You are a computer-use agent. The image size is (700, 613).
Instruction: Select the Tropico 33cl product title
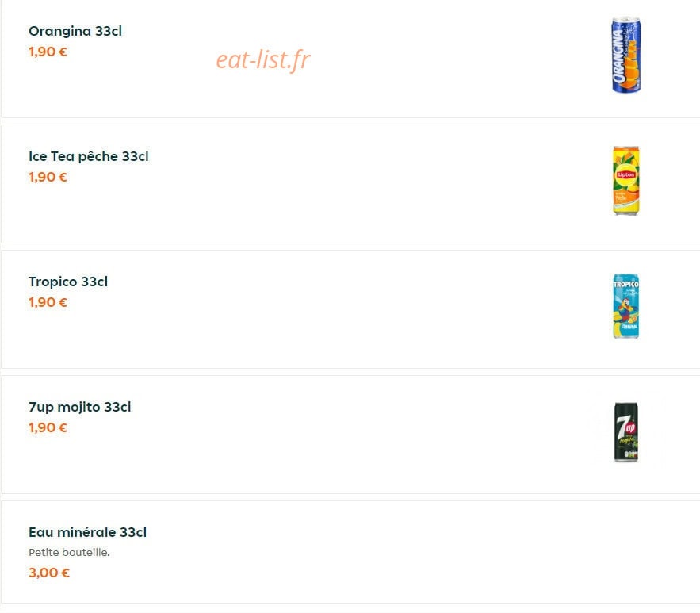pyautogui.click(x=68, y=282)
